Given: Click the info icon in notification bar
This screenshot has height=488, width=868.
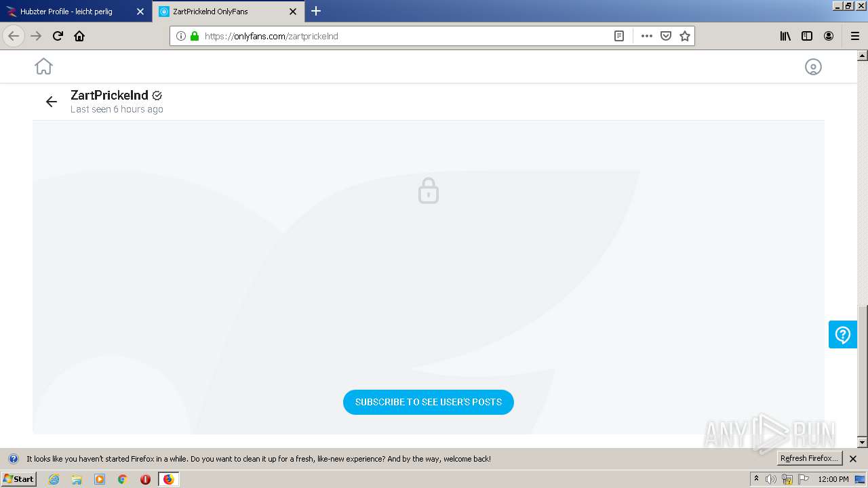Looking at the screenshot, I should tap(13, 459).
